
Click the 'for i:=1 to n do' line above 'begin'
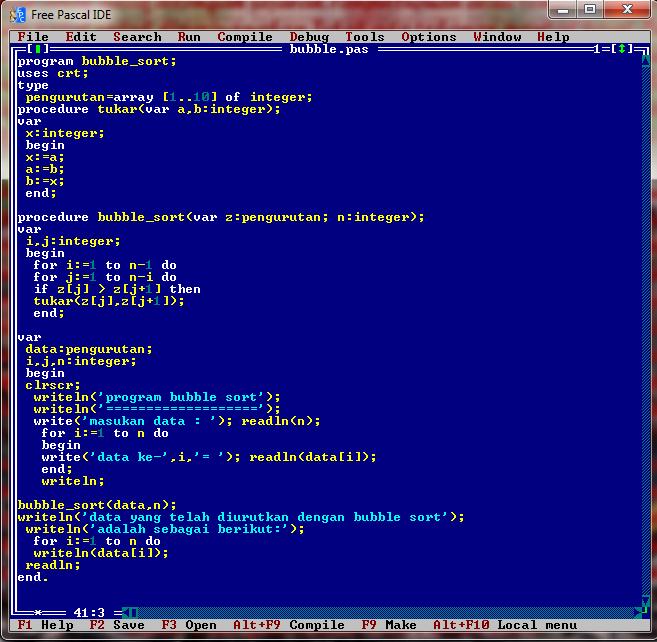105,433
